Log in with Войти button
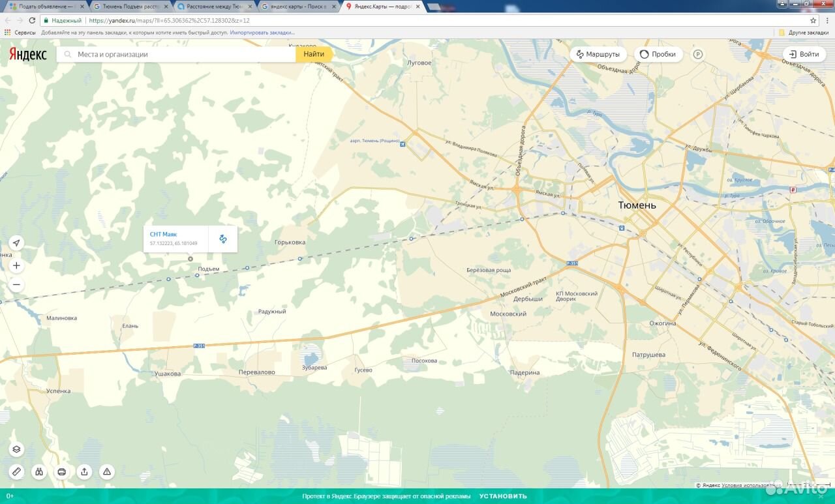Viewport: 835px width, 504px height. click(804, 54)
